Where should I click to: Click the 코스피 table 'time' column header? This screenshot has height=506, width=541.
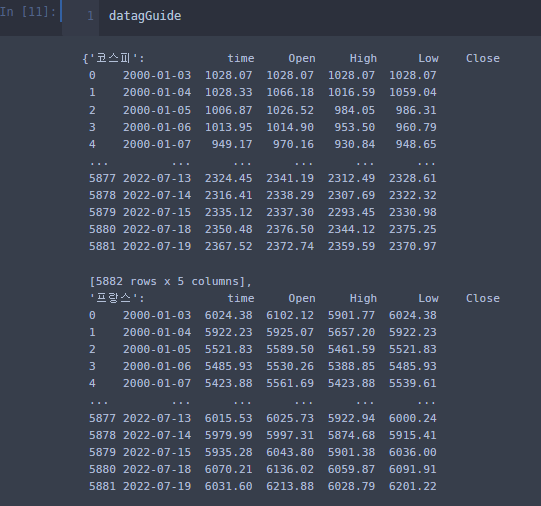point(241,58)
